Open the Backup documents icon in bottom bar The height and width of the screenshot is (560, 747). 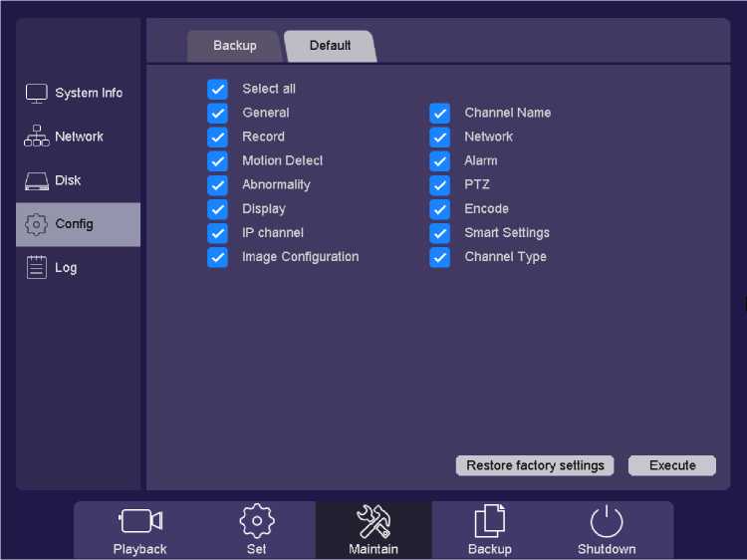[489, 521]
